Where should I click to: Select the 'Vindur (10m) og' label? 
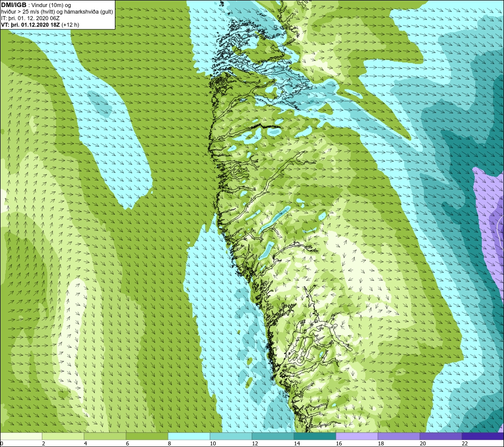tap(51, 6)
